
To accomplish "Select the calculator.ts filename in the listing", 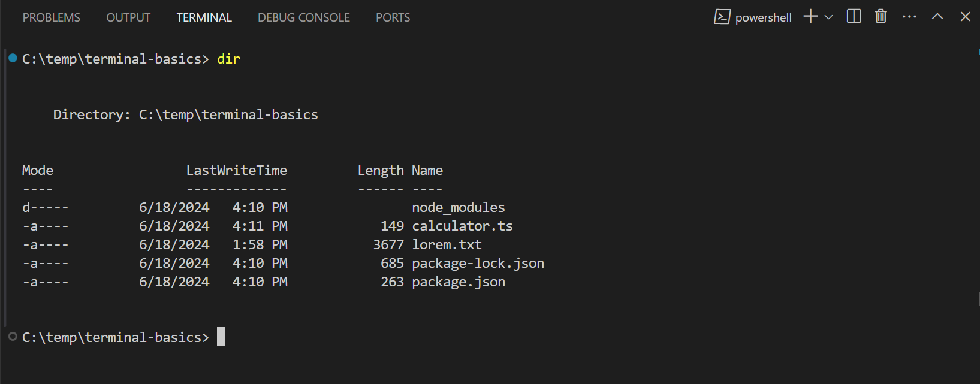I will (x=462, y=226).
